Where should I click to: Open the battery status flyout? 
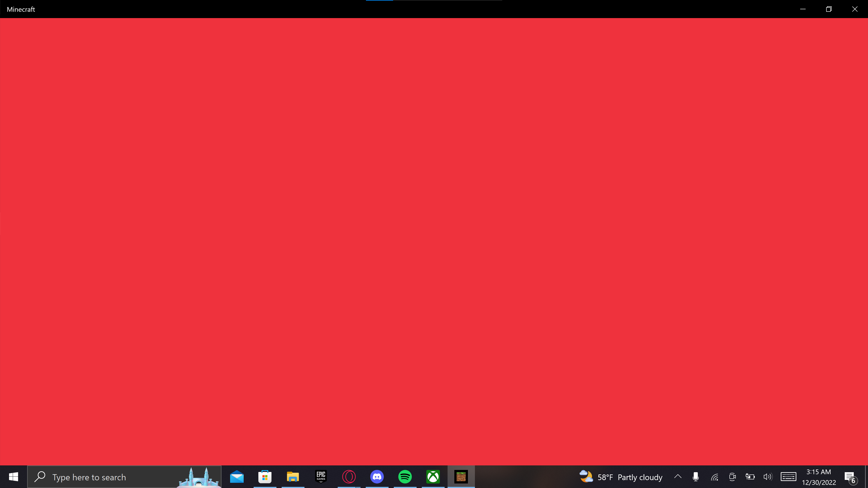750,477
